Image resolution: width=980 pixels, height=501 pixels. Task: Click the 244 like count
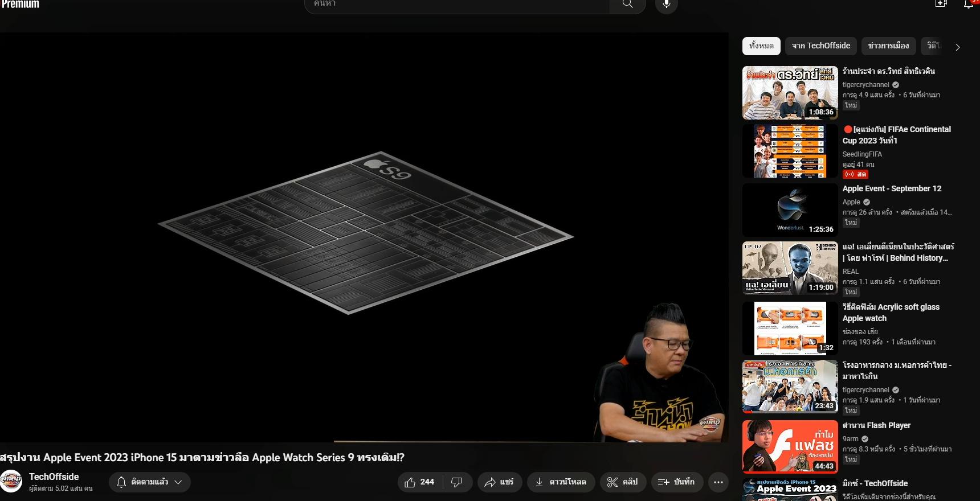[x=427, y=482]
